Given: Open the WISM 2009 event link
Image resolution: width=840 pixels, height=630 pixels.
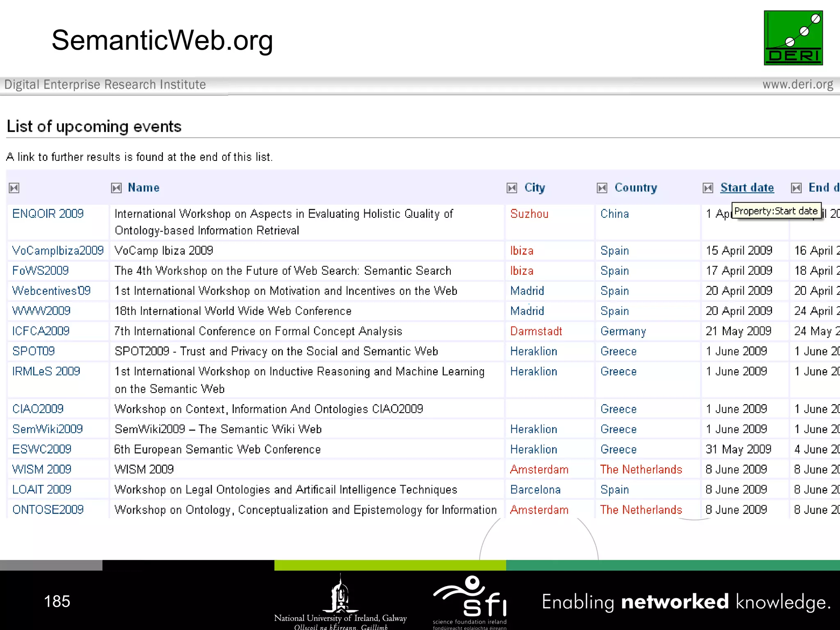Looking at the screenshot, I should pyautogui.click(x=42, y=469).
